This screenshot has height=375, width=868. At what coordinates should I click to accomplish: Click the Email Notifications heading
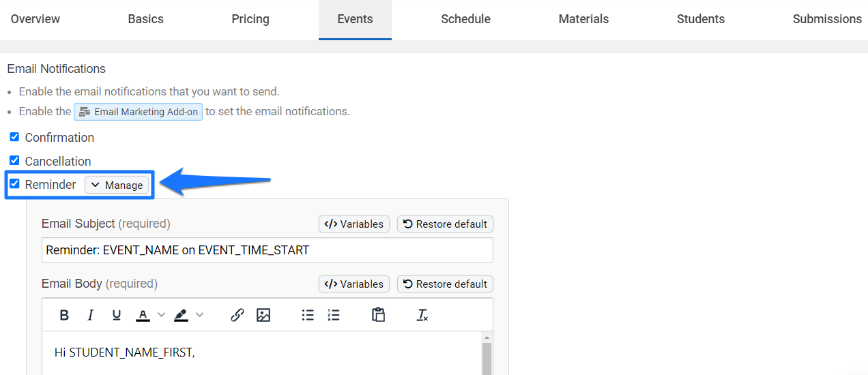coord(57,69)
